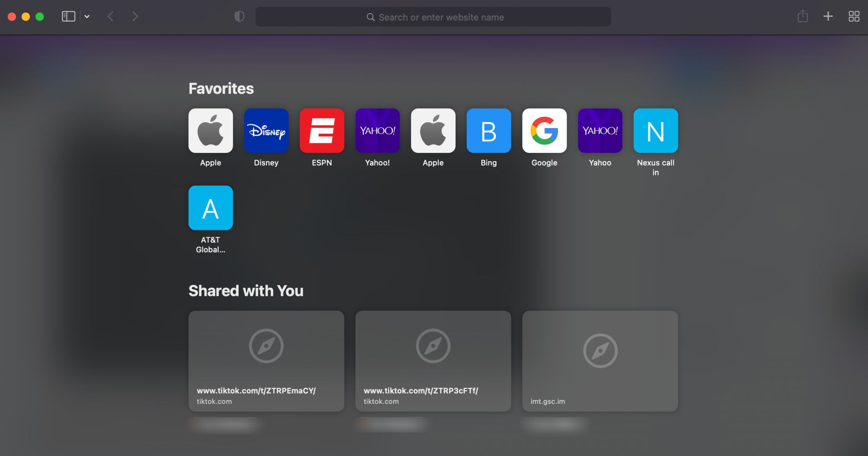Open the Apple favorite
The width and height of the screenshot is (868, 456).
(210, 130)
